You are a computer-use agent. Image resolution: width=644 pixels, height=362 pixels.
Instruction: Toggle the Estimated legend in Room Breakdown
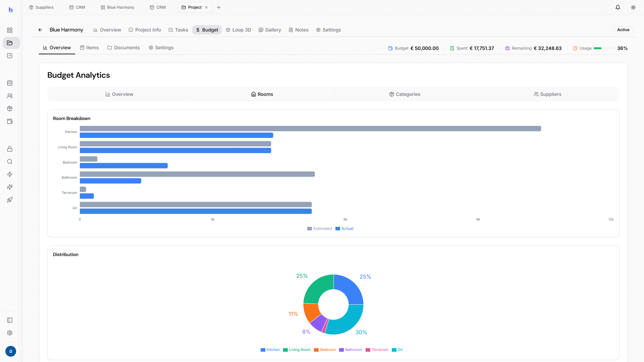coord(319,229)
